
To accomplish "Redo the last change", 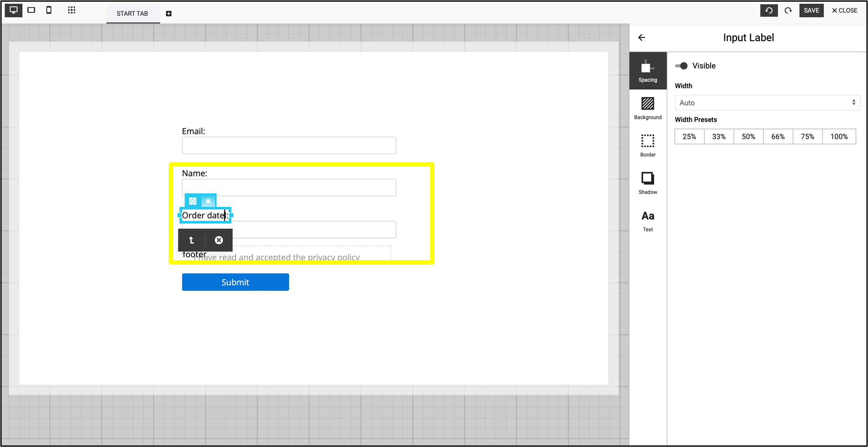I will point(788,10).
